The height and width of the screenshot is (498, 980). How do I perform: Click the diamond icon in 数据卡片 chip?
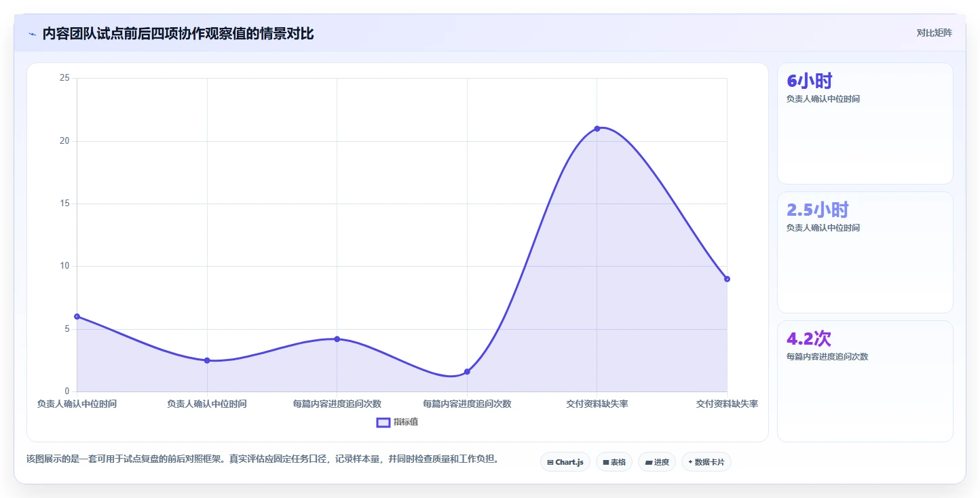point(690,462)
